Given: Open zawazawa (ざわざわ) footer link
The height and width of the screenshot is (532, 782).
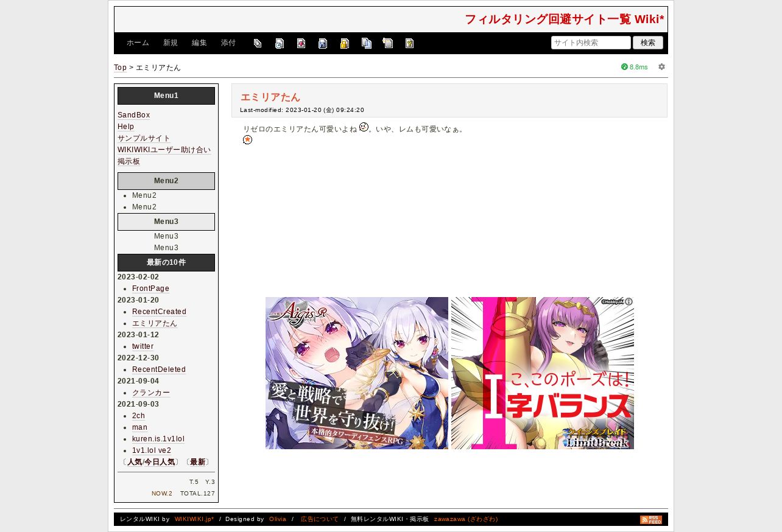Looking at the screenshot, I should 465,519.
